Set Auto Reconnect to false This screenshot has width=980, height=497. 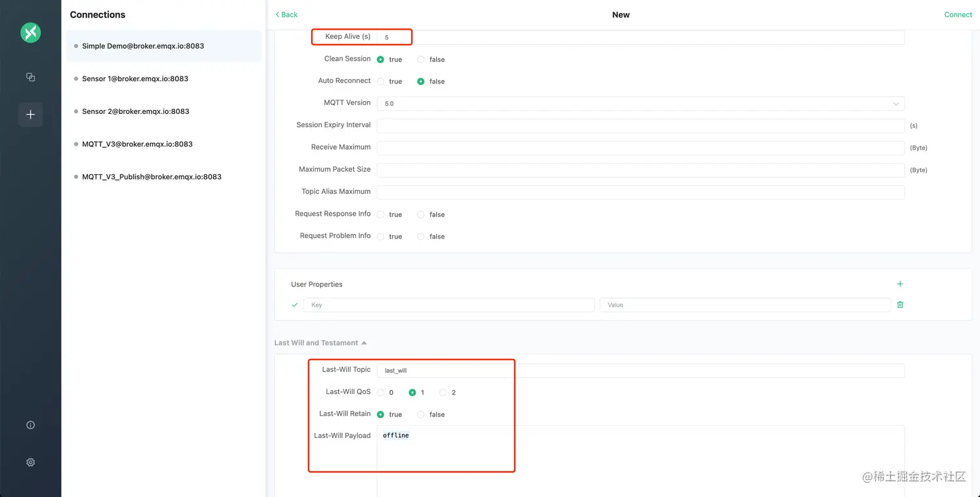pyautogui.click(x=421, y=82)
